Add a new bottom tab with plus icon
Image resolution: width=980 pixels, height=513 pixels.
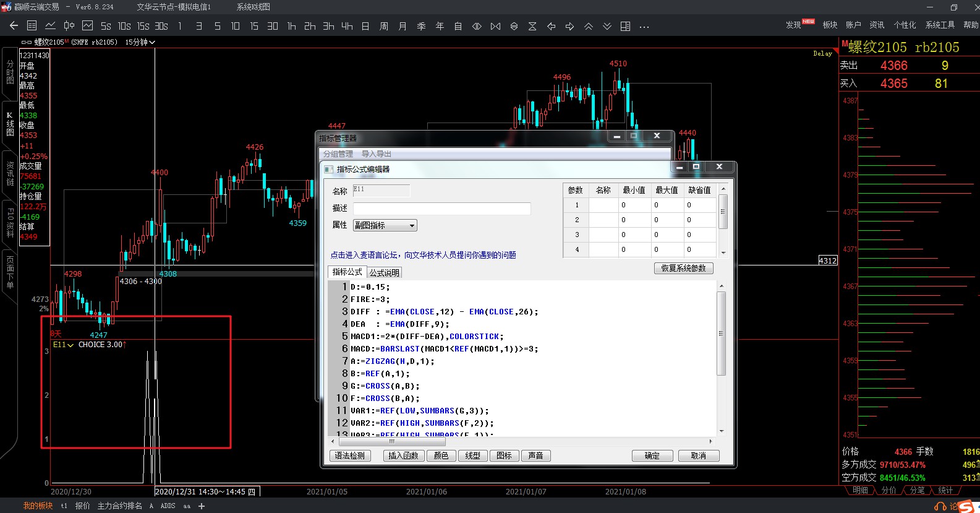(202, 506)
